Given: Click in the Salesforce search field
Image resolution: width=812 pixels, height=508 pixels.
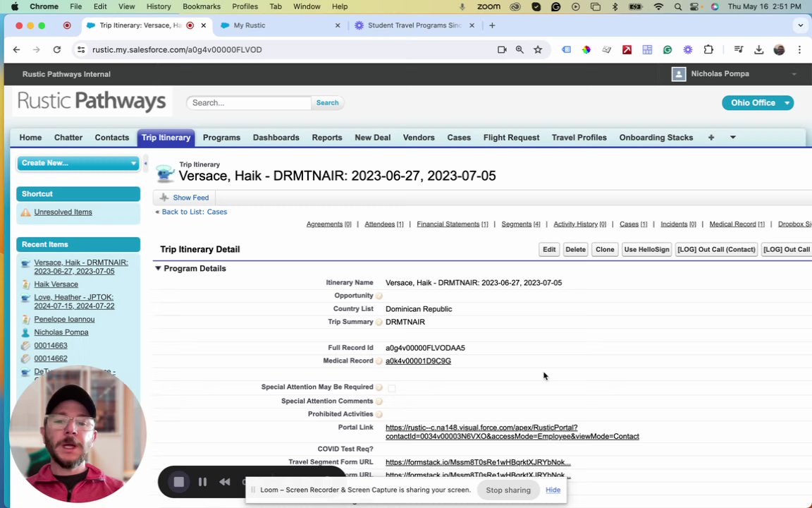Looking at the screenshot, I should (249, 102).
